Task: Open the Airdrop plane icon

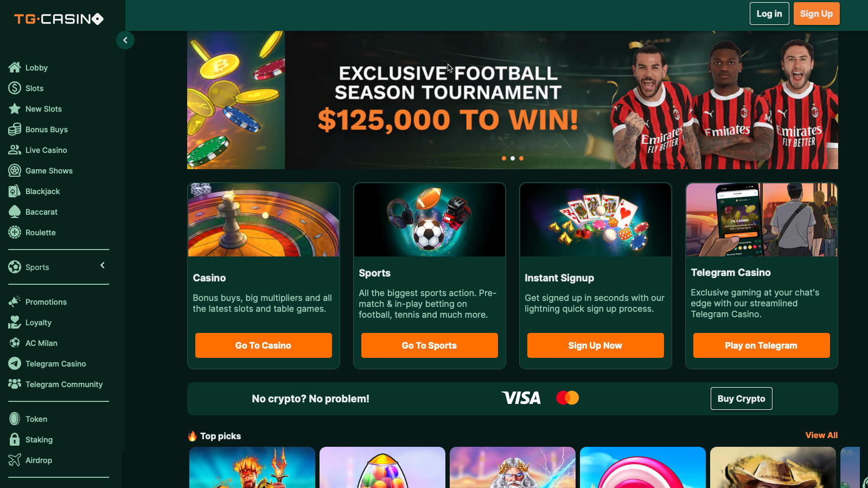Action: coord(15,460)
